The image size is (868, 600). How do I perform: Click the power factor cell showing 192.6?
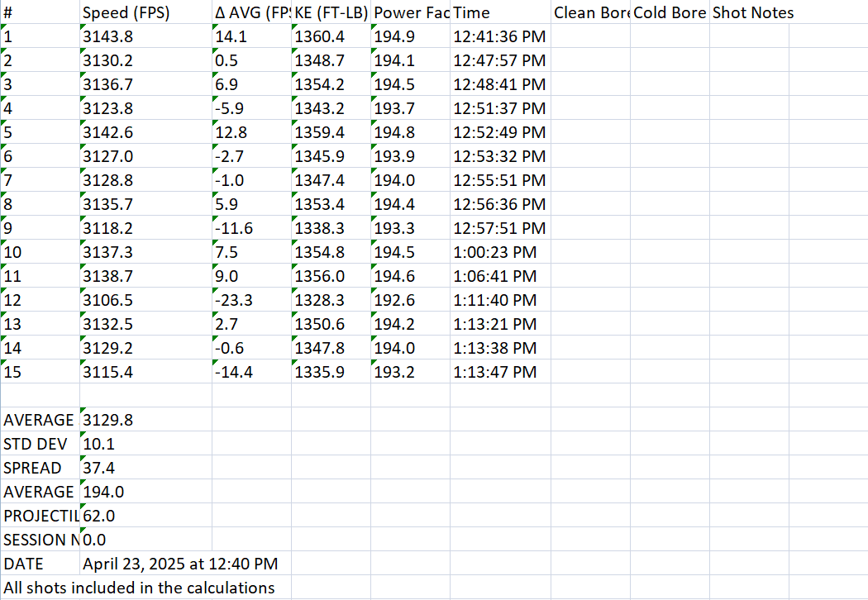coord(393,300)
